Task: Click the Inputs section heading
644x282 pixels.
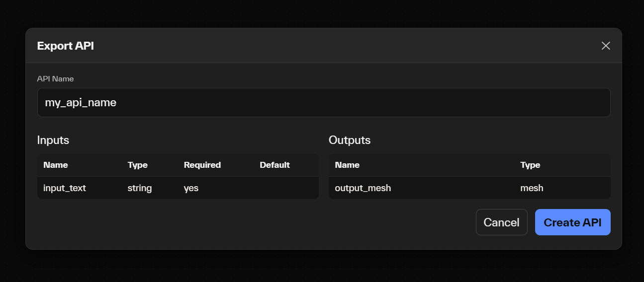Action: click(x=53, y=140)
